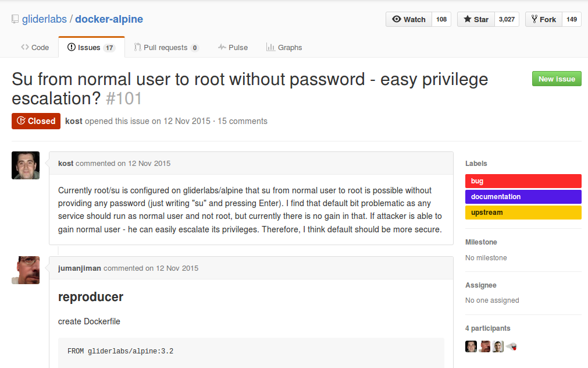Click the New issue button
The height and width of the screenshot is (368, 588).
(557, 79)
